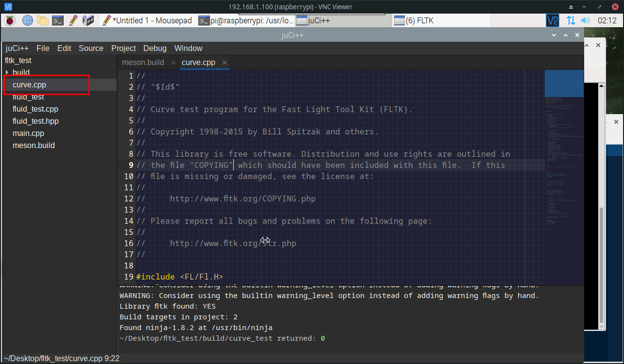Click the grey block launcher icon
624x364 pixels.
tap(88, 20)
